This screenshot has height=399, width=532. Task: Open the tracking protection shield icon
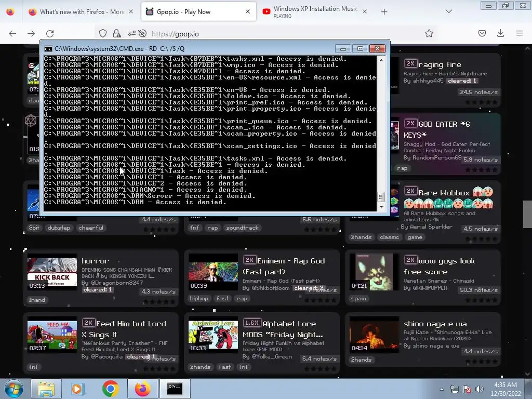click(103, 34)
